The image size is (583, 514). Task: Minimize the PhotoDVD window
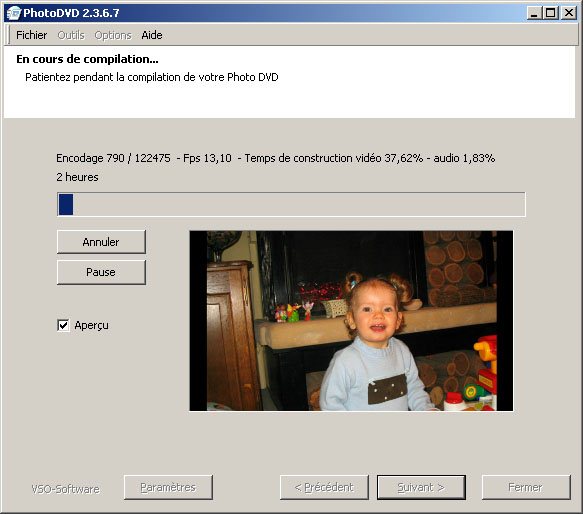(x=534, y=13)
